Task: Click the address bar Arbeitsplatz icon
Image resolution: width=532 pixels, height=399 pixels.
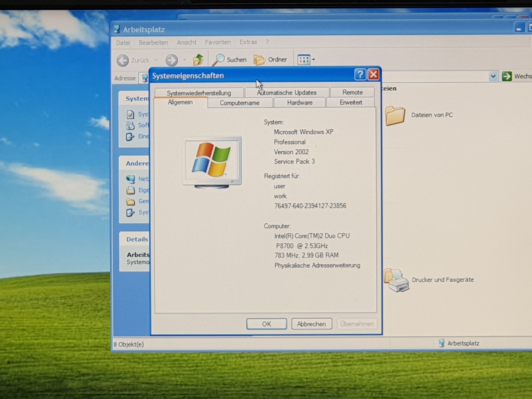Action: click(144, 78)
